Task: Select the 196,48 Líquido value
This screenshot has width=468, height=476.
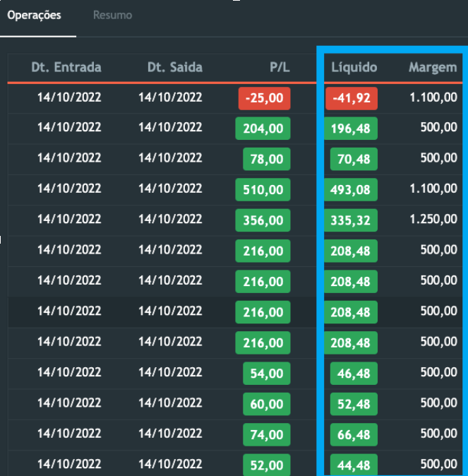Action: [x=351, y=129]
